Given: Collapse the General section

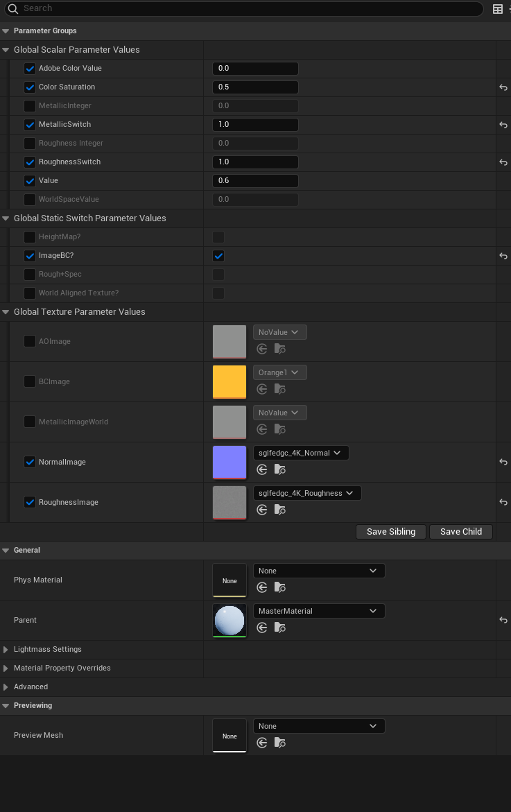Looking at the screenshot, I should click(6, 551).
